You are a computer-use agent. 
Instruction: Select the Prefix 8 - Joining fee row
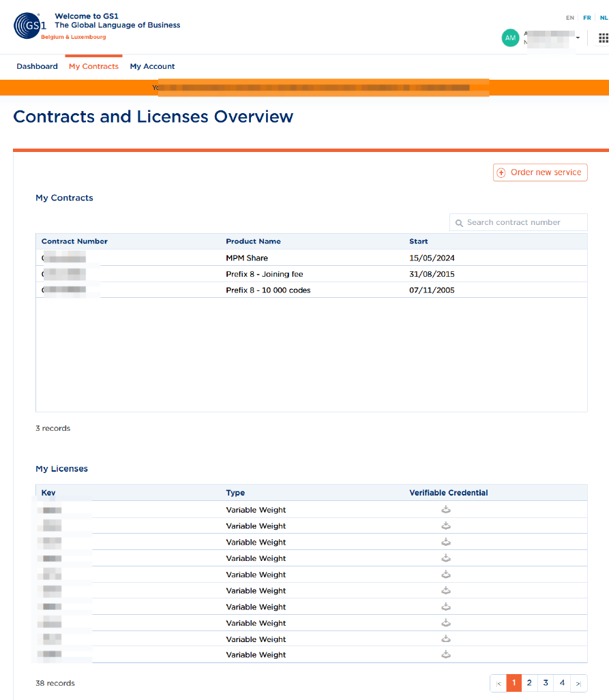(312, 274)
